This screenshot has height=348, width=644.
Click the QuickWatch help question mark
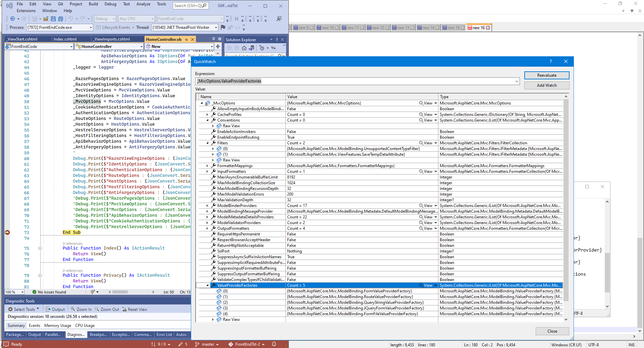click(x=550, y=61)
